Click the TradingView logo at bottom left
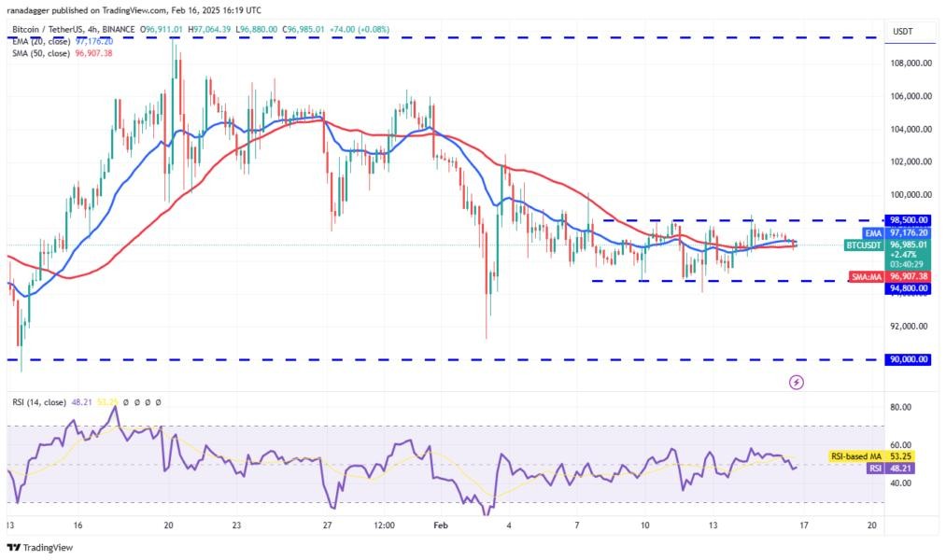Image resolution: width=946 pixels, height=560 pixels. coord(39,548)
